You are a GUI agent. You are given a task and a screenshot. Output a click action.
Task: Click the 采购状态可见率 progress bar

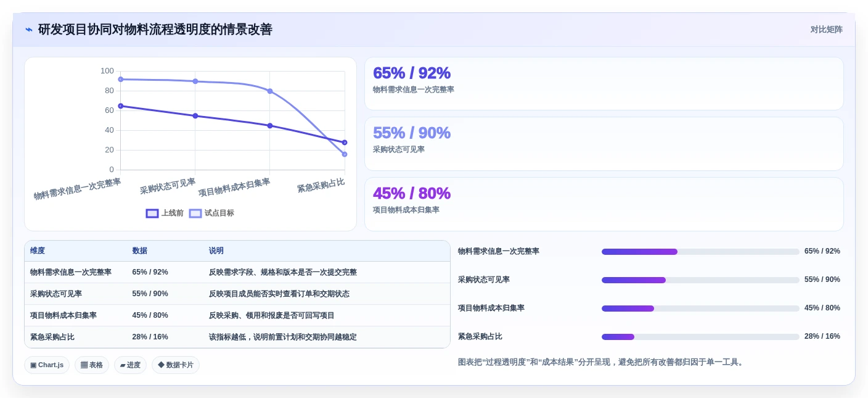(x=700, y=280)
